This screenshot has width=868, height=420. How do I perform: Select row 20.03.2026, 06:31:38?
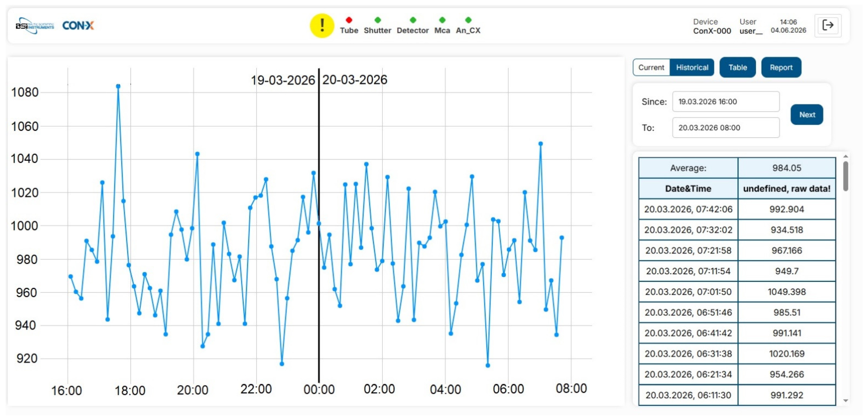737,354
